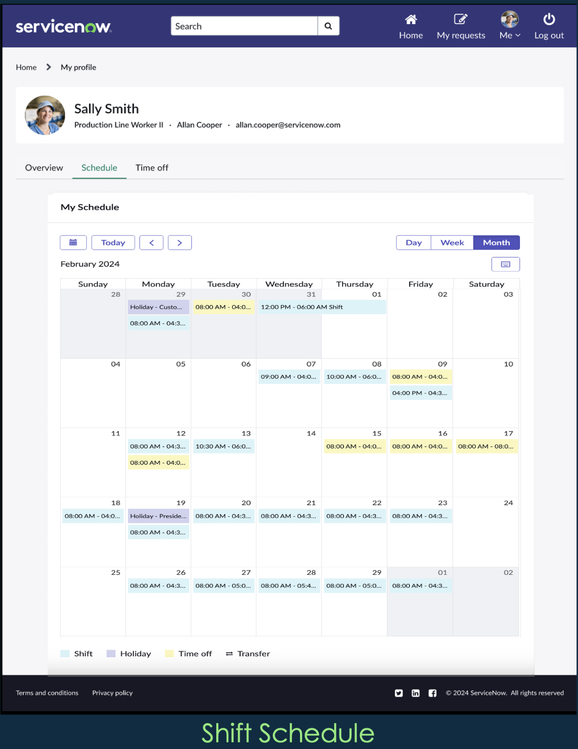Open the Facebook icon in footer

coord(432,693)
